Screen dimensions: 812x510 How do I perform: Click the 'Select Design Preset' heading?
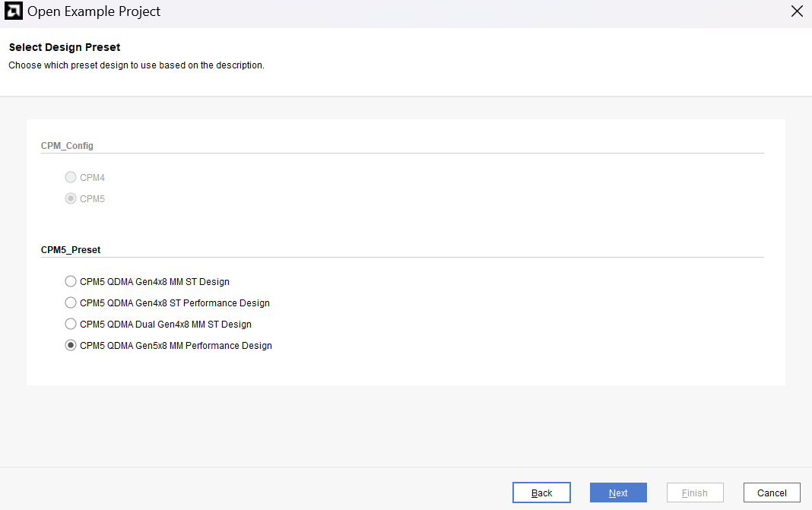[65, 47]
